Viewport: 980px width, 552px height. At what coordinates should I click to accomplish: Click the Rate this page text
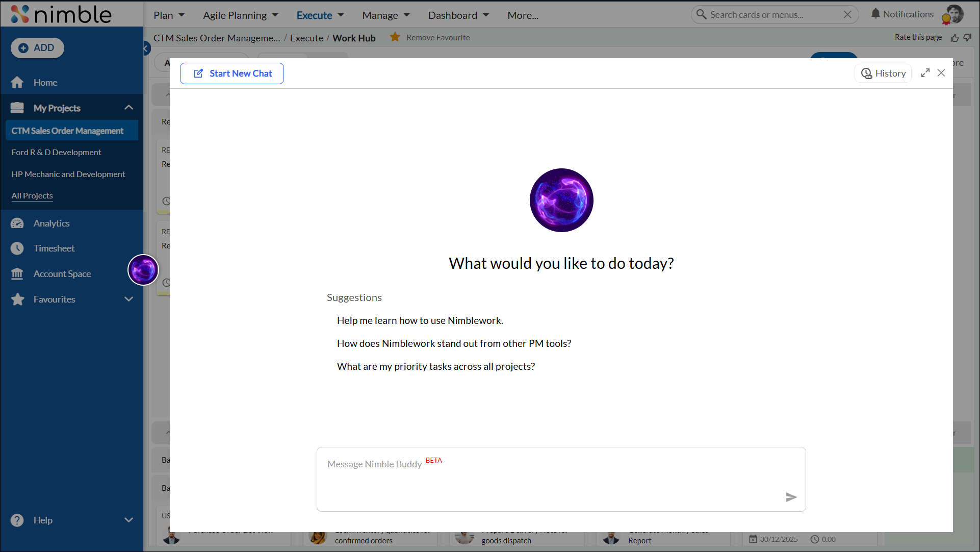tap(918, 37)
